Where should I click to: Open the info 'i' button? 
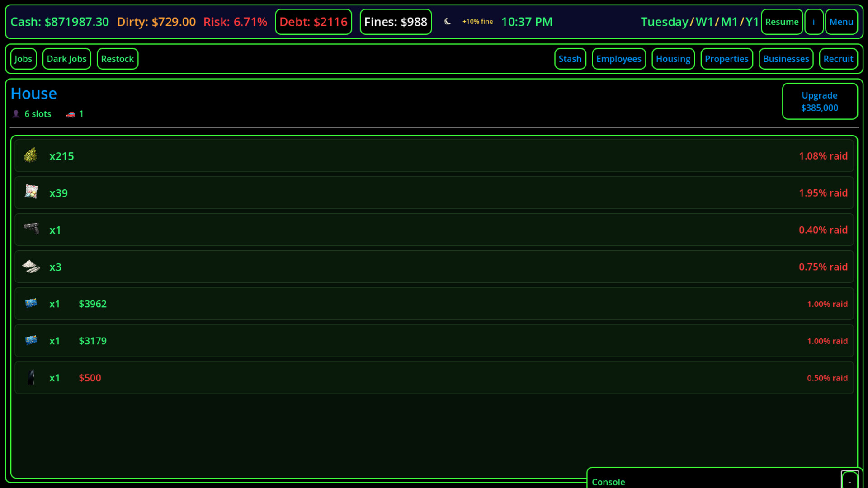814,22
